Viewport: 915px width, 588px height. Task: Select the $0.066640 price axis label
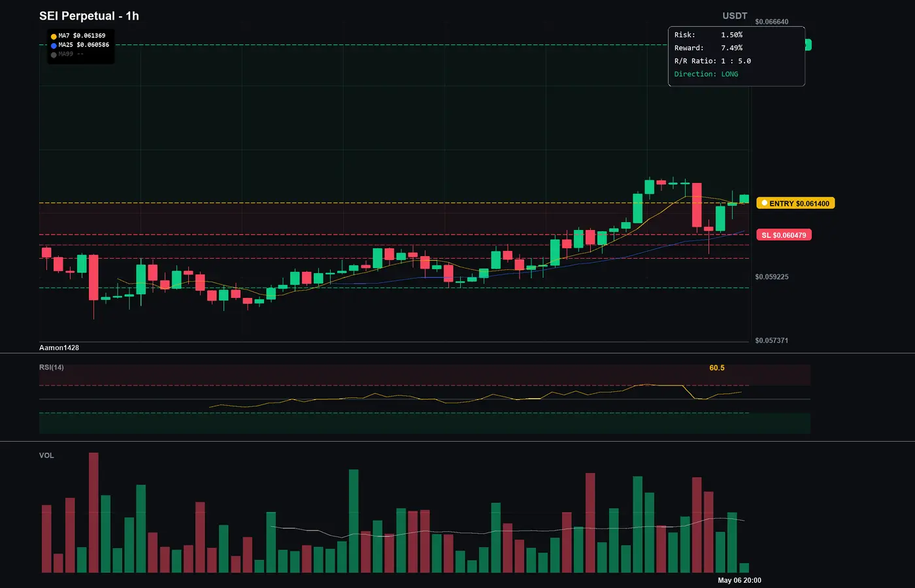[x=771, y=22]
